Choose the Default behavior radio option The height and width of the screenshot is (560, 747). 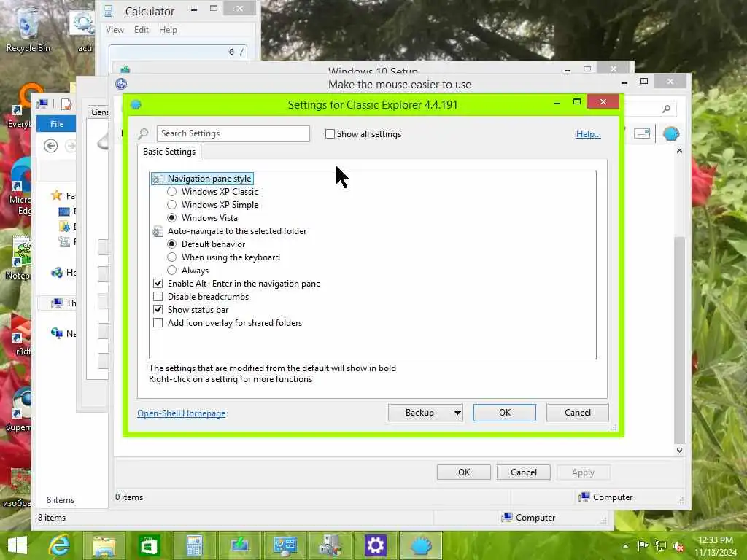172,244
